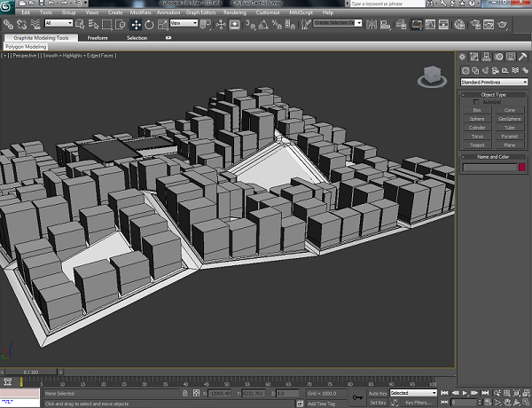The width and height of the screenshot is (532, 408).
Task: Select the Shapes category icon
Action: point(474,70)
